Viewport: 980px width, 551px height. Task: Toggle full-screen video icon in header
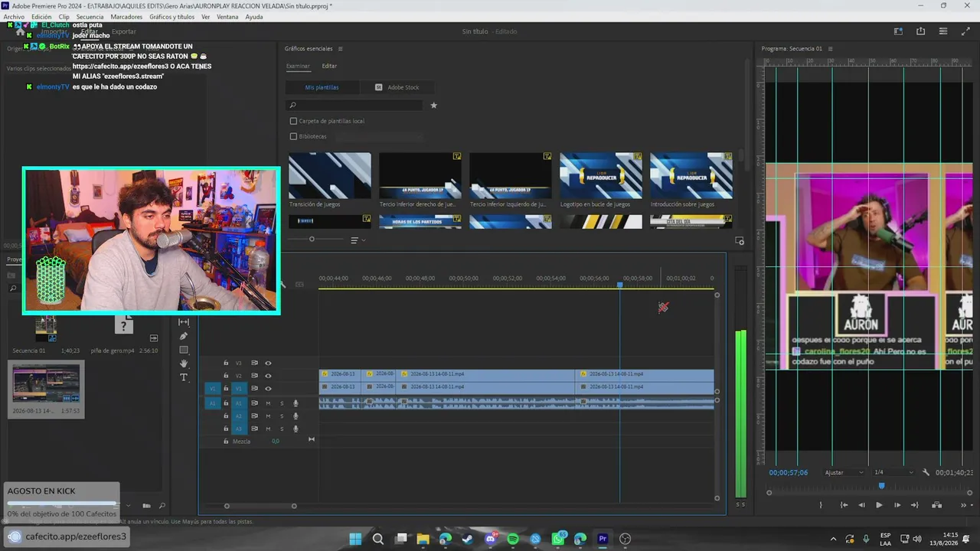[965, 31]
